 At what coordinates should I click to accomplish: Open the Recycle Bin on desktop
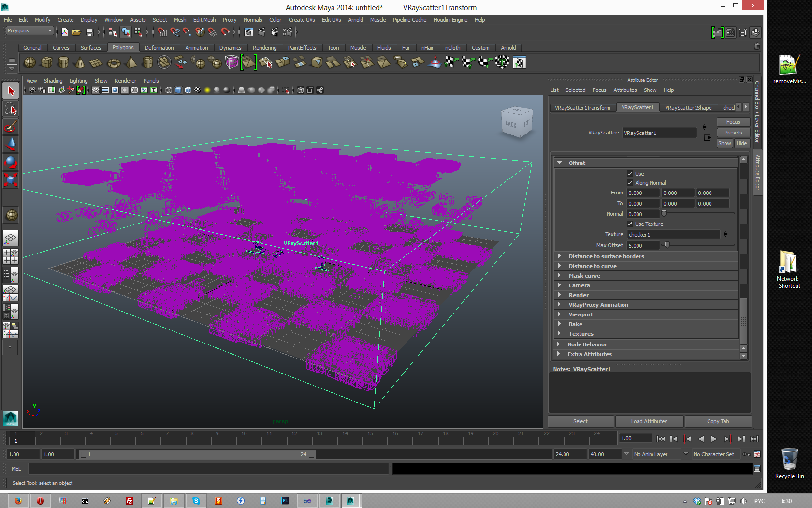click(789, 463)
